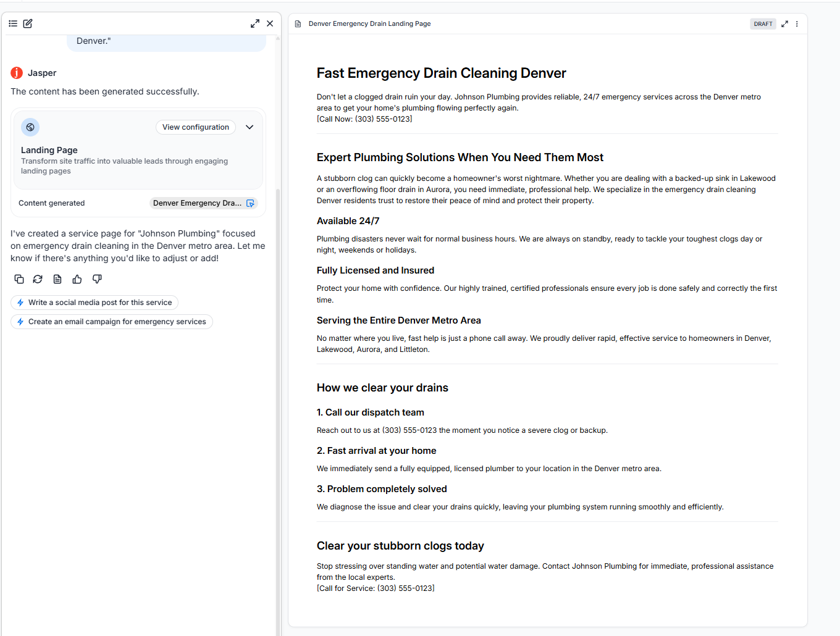Viewport: 840px width, 636px height.
Task: Expand the chat panel to full size
Action: pos(254,23)
